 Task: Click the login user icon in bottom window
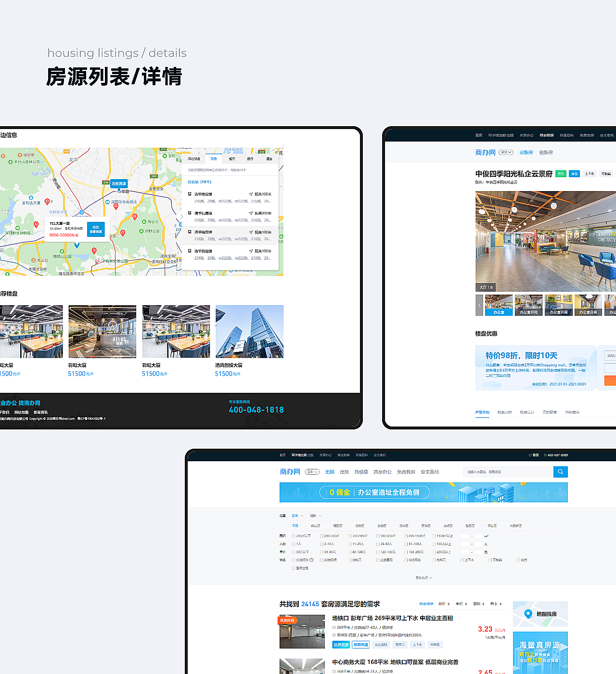(x=530, y=455)
